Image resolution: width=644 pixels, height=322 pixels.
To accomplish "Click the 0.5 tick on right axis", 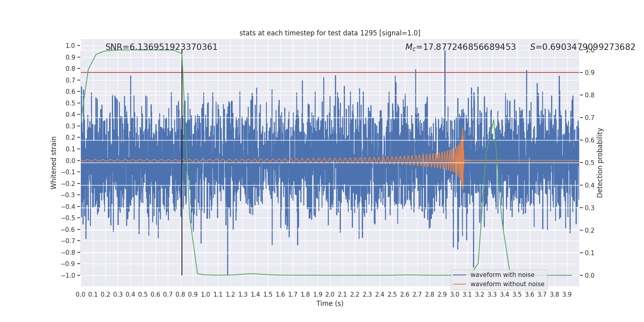I will [x=590, y=163].
